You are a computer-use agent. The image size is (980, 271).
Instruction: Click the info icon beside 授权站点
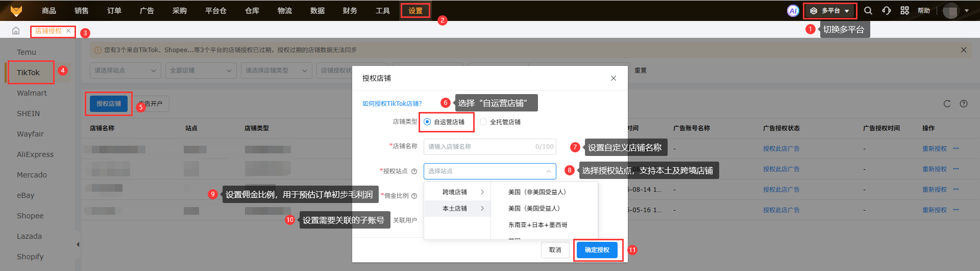(x=414, y=171)
